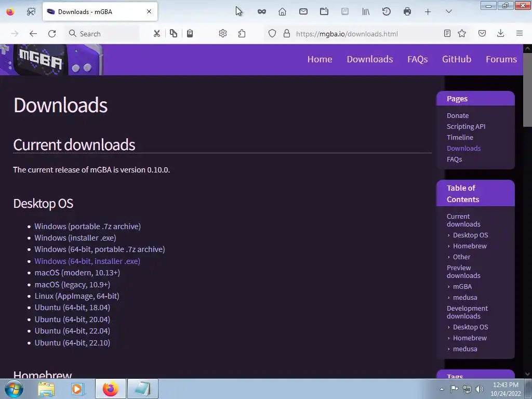
Task: Close the Downloads - mGBA tab
Action: 149,11
